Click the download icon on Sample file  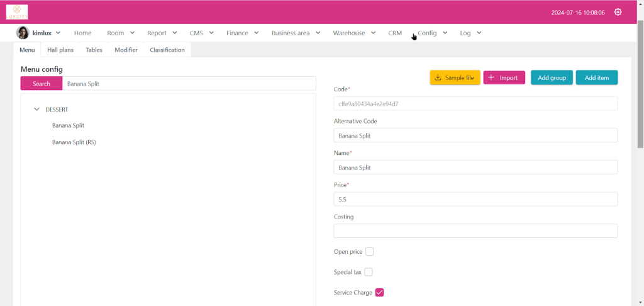pos(438,77)
